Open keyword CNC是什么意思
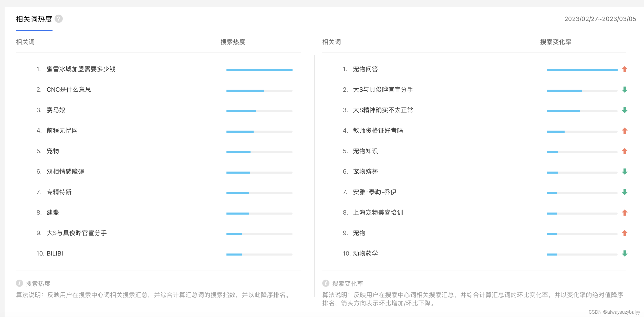 pyautogui.click(x=69, y=90)
